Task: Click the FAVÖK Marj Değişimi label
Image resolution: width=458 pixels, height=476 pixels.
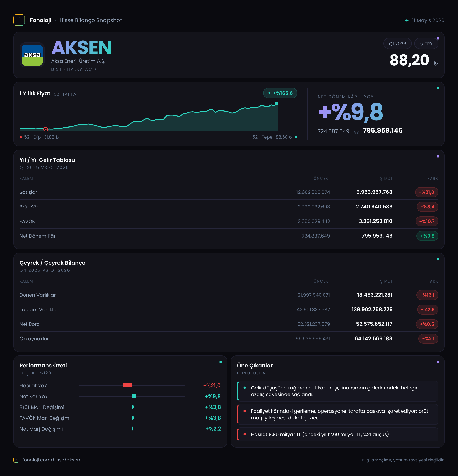Action: 45,418
